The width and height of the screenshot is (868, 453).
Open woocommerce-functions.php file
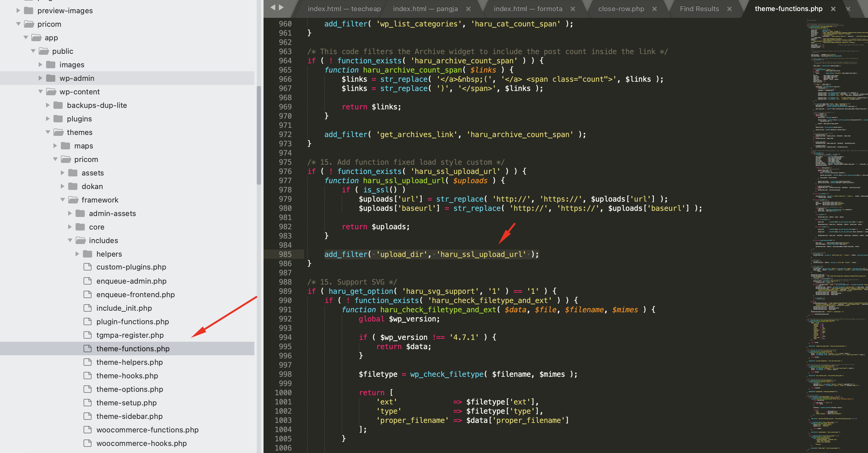click(x=147, y=430)
